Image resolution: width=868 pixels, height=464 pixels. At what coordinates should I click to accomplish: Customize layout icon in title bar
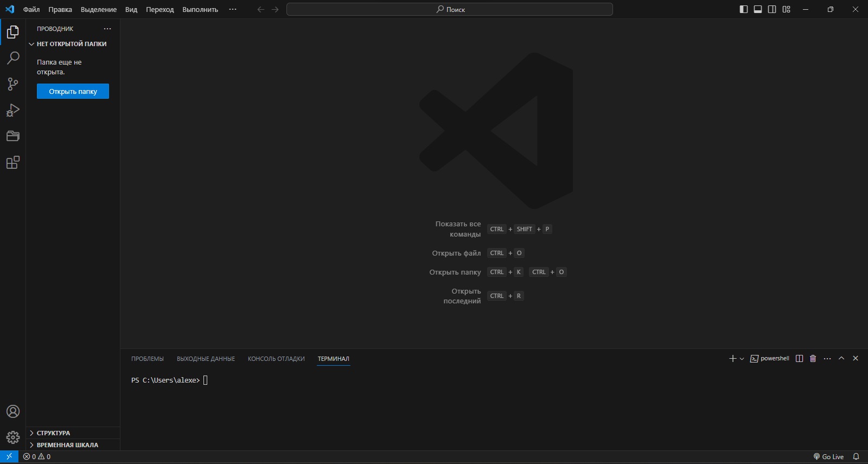(x=786, y=9)
